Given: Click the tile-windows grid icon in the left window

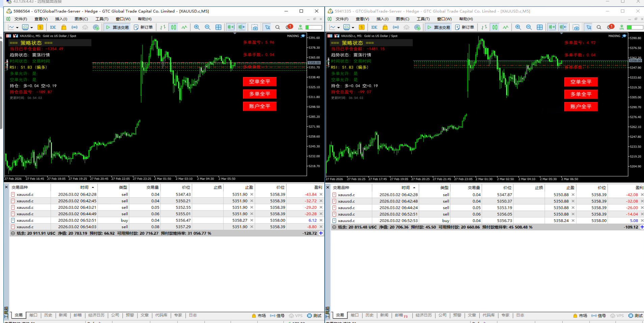Looking at the screenshot, I should pyautogui.click(x=218, y=27).
